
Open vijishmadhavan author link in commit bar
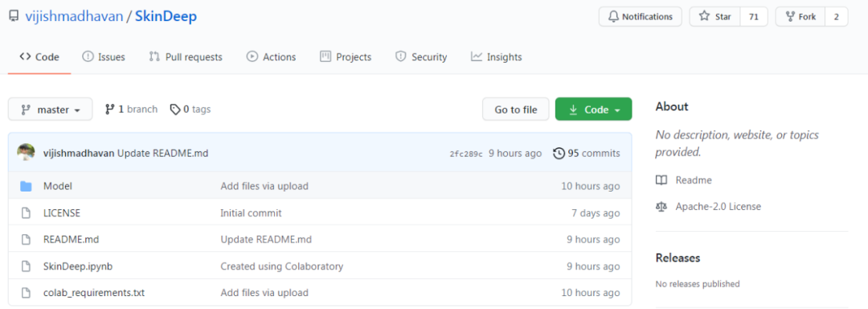tap(79, 154)
